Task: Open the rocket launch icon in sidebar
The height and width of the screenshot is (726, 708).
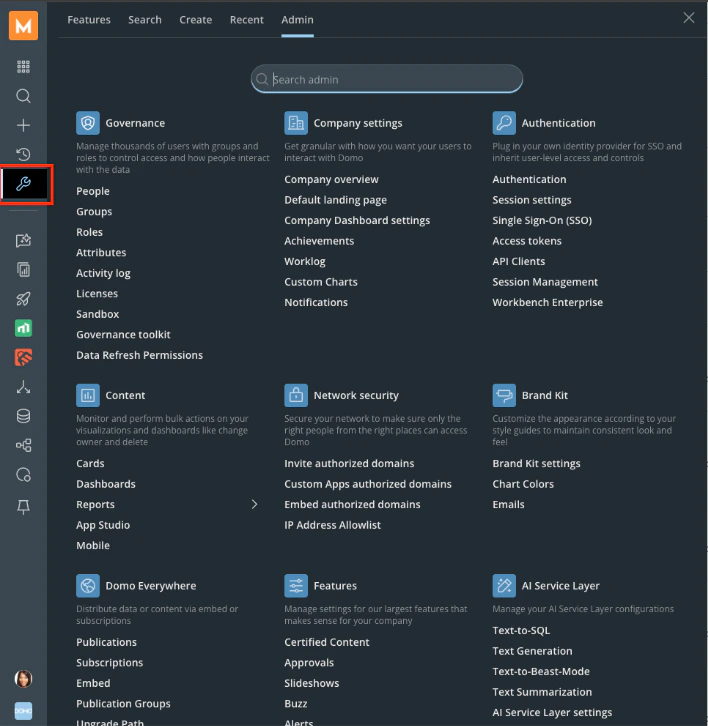Action: pos(23,299)
